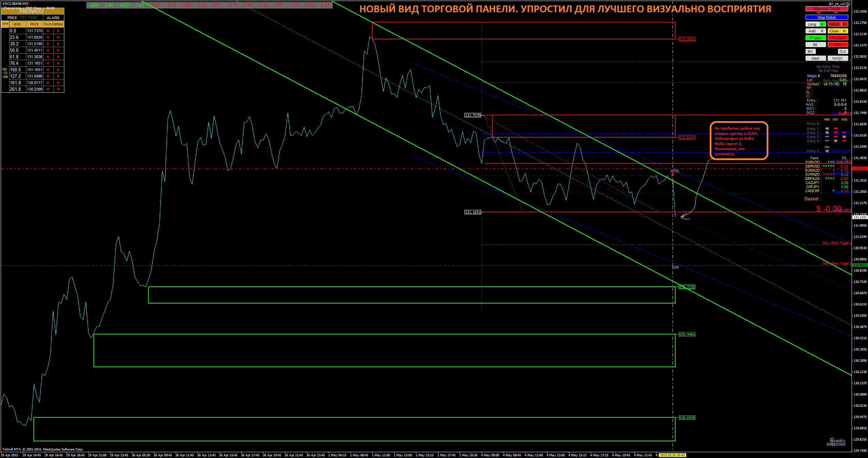Click the Touch X icon on 100.0 row
The height and width of the screenshot is (458, 868).
(x=48, y=70)
